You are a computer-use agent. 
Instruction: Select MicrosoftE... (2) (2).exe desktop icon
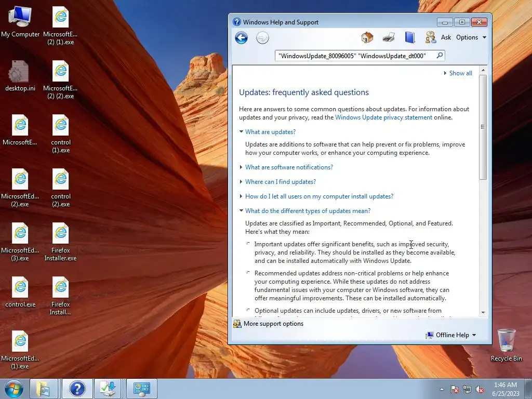point(60,80)
